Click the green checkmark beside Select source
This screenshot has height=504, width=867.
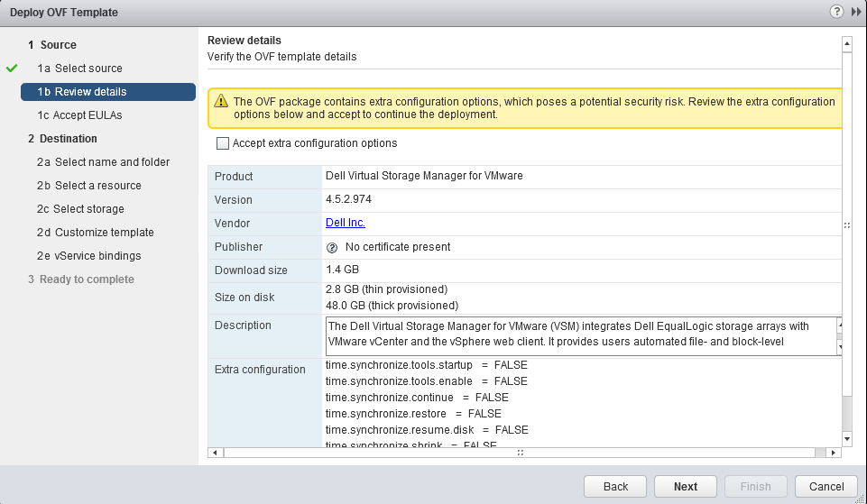pyautogui.click(x=12, y=69)
